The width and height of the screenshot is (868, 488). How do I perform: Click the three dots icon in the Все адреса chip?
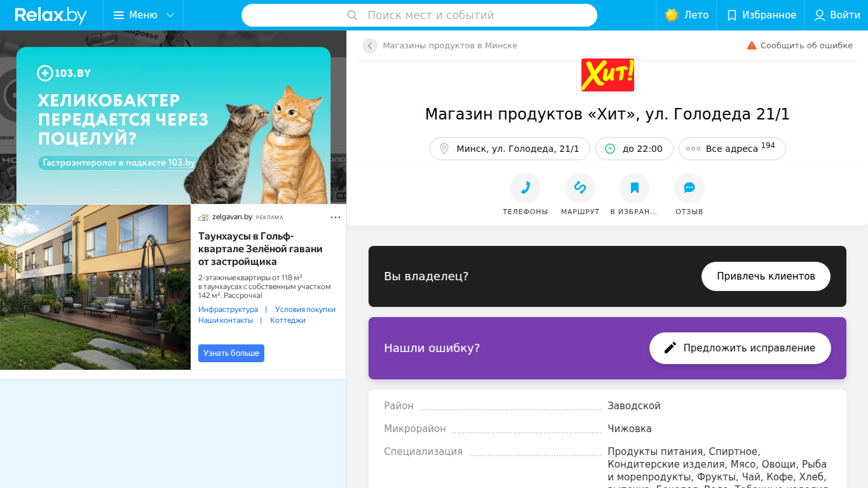(x=693, y=149)
